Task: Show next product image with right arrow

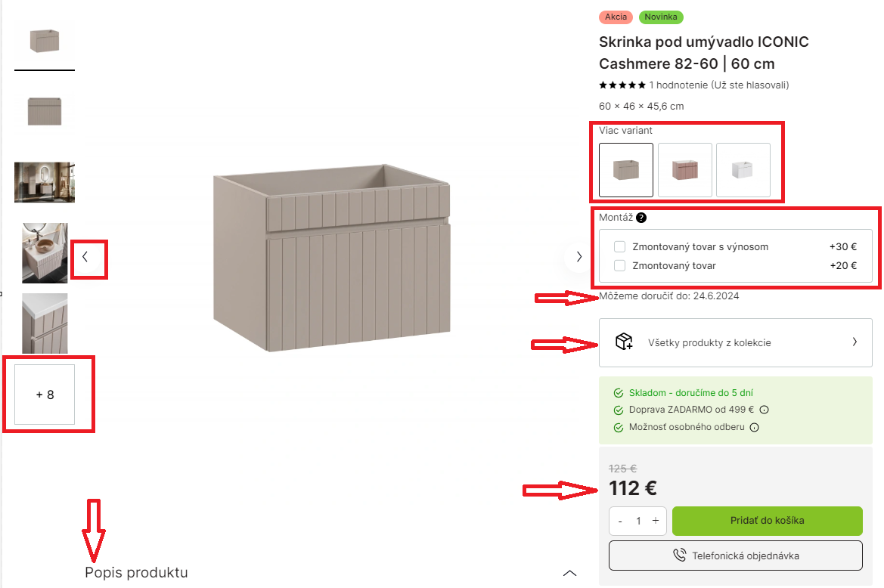Action: coord(579,257)
